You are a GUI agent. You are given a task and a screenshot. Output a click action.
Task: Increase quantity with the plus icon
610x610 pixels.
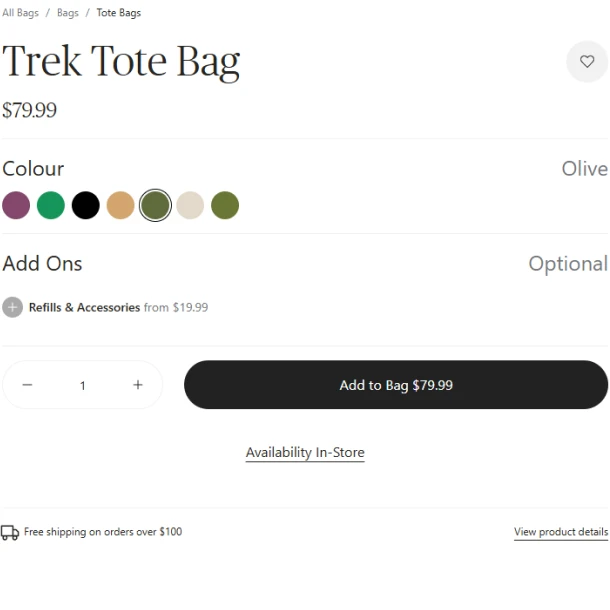[138, 385]
